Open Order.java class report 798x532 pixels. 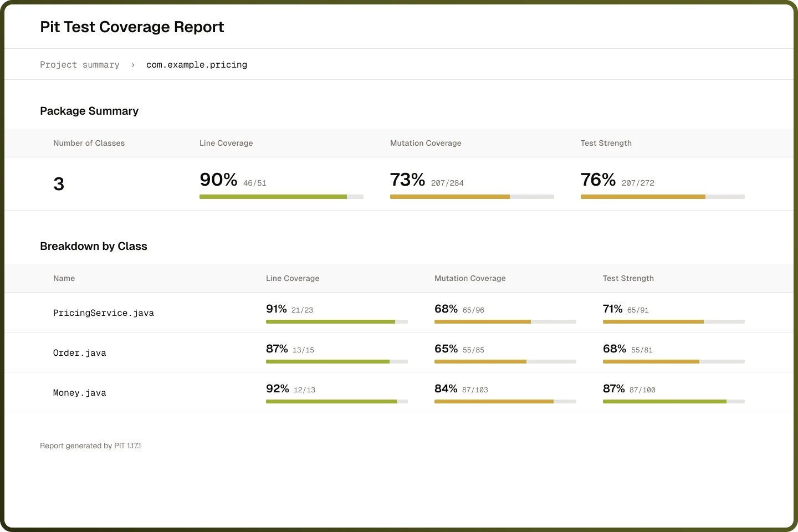tap(80, 353)
